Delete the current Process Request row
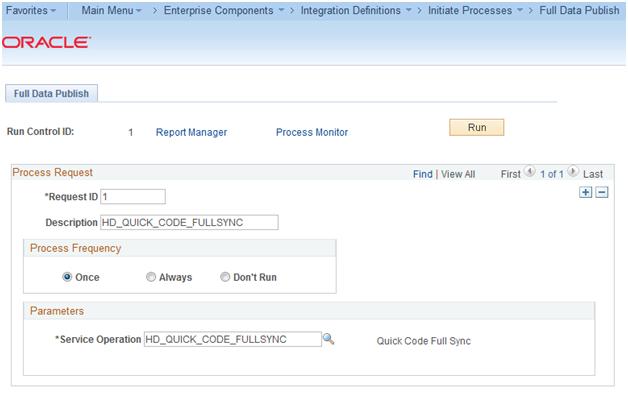 coord(602,192)
